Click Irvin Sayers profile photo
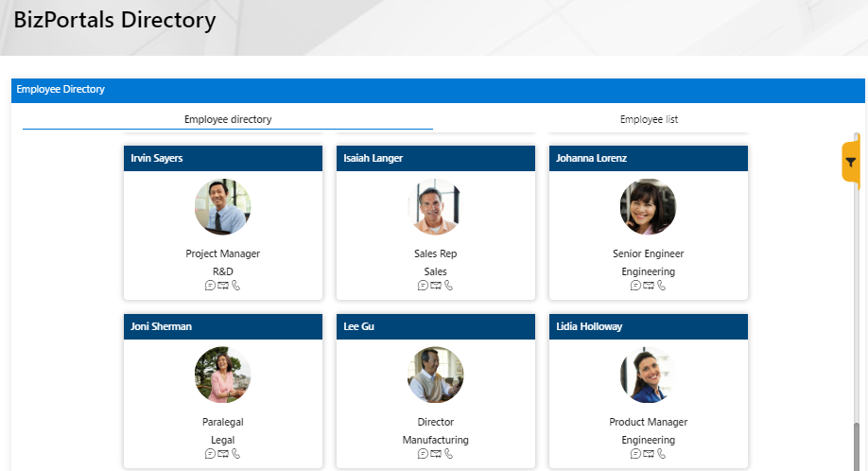 point(222,206)
